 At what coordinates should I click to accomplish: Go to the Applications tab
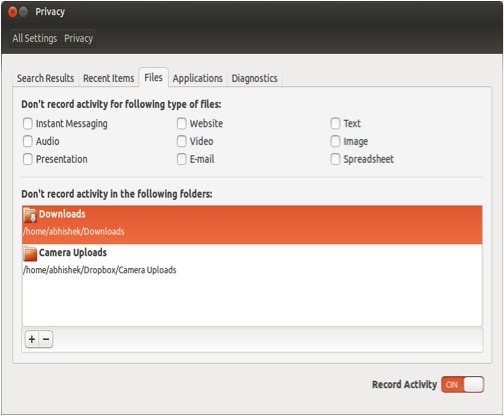point(198,78)
